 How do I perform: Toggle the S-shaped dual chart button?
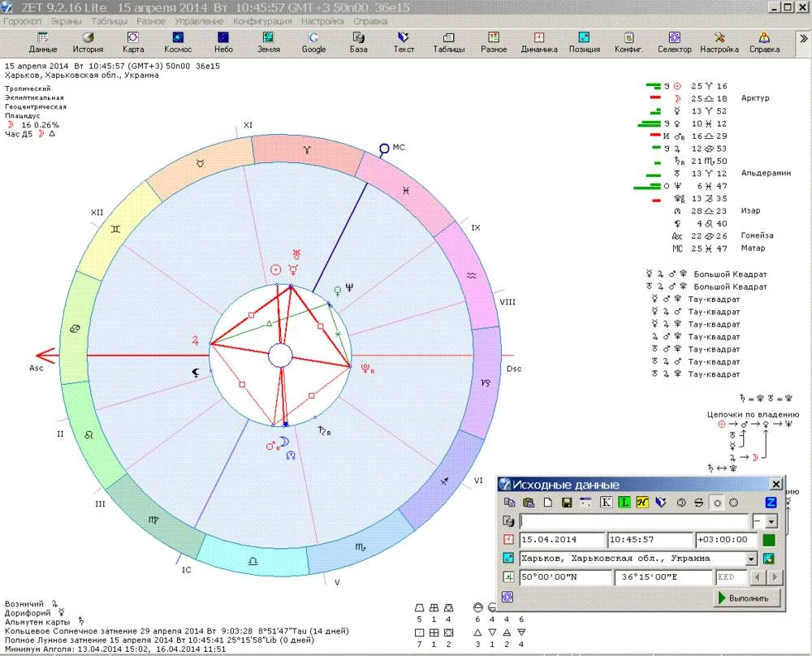(698, 503)
